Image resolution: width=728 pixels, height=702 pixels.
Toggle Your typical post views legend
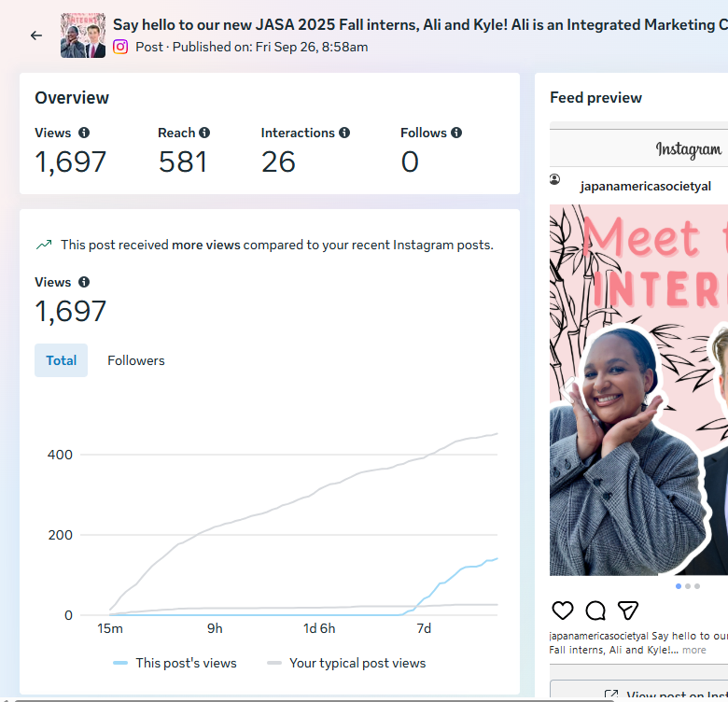[x=346, y=663]
